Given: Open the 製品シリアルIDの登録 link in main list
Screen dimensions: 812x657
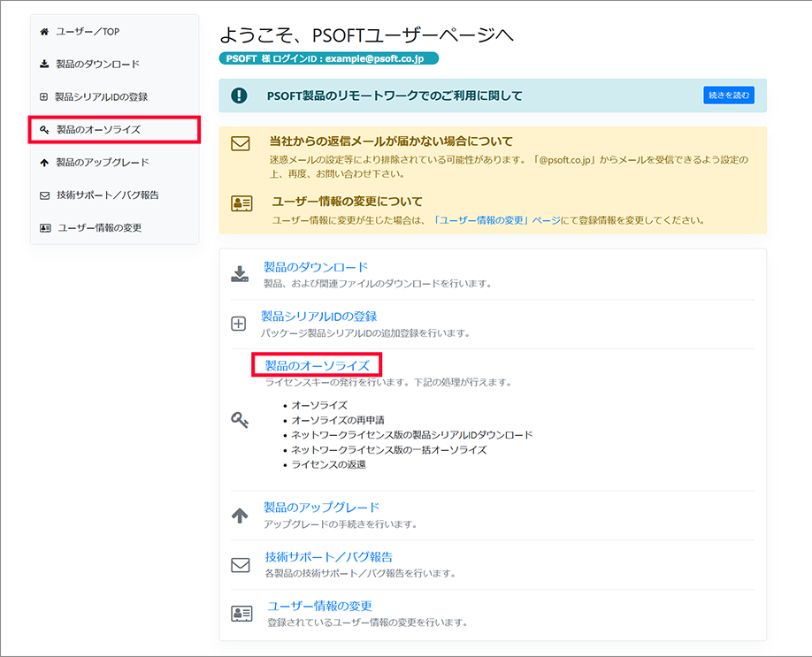Looking at the screenshot, I should click(x=319, y=317).
